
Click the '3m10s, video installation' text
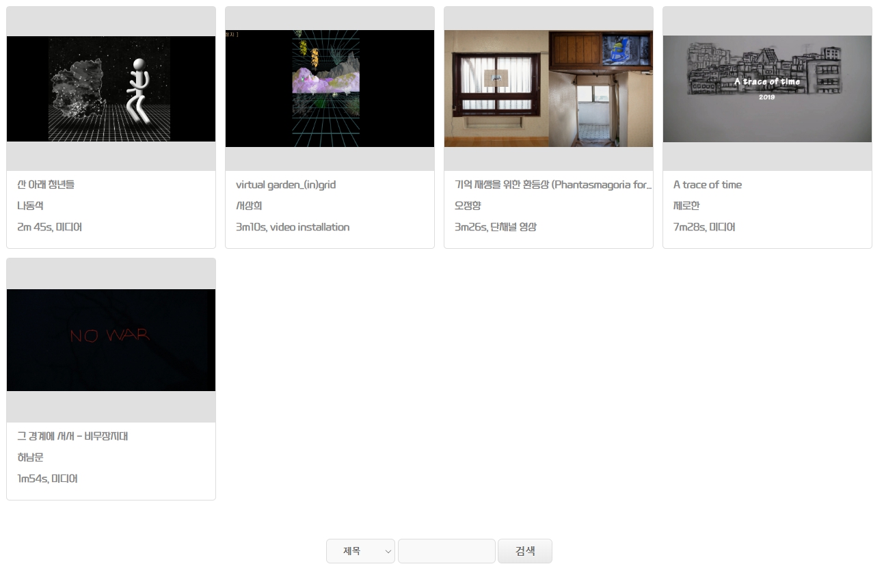point(293,227)
